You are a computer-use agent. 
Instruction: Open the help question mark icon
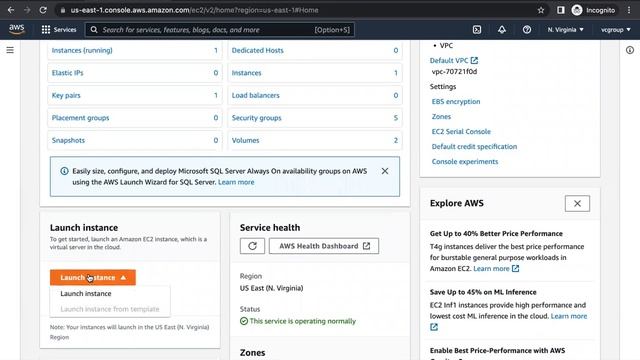[x=527, y=30]
